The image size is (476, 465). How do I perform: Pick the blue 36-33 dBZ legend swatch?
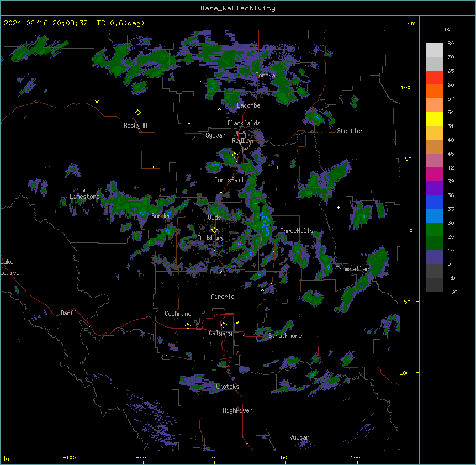(434, 202)
